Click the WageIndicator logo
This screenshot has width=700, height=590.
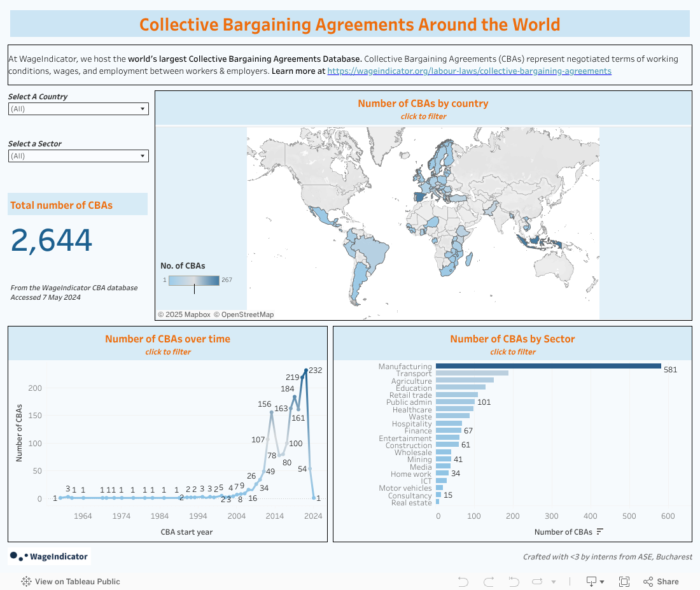50,556
